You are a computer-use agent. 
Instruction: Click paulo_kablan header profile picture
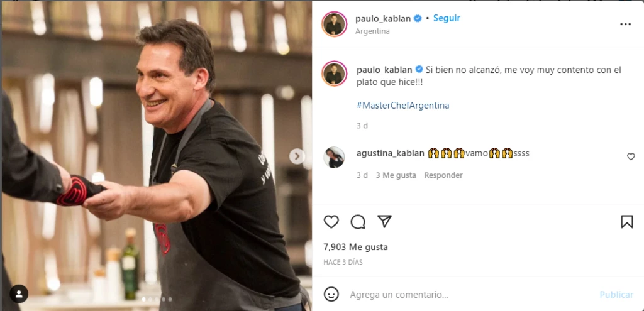(x=335, y=25)
